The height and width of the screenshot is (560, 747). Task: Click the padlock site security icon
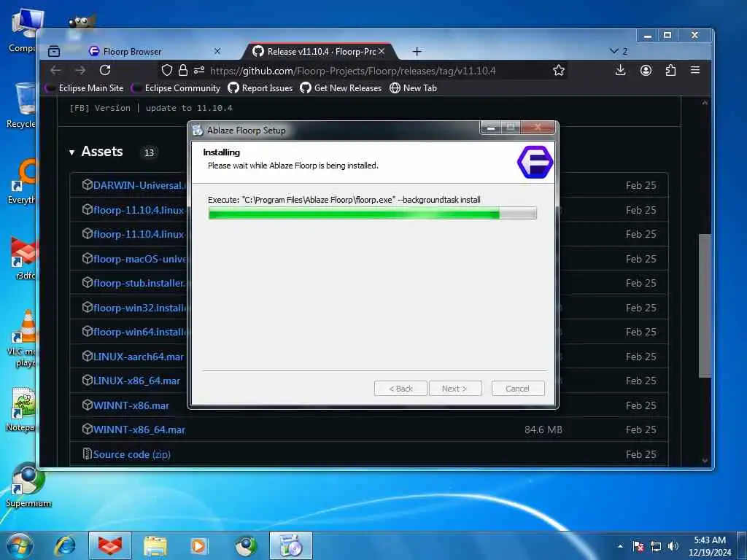[x=183, y=71]
